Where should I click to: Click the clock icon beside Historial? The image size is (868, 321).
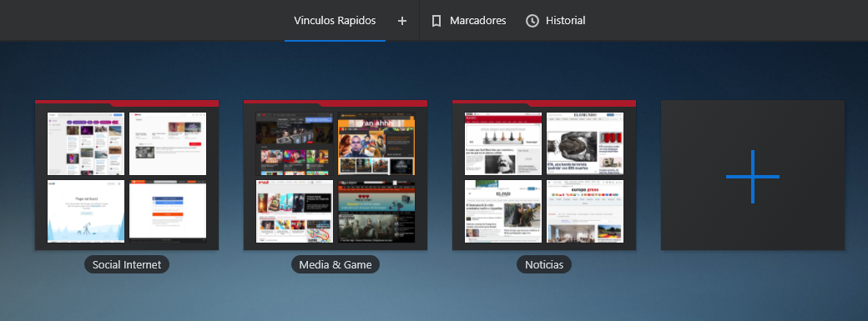pos(532,21)
